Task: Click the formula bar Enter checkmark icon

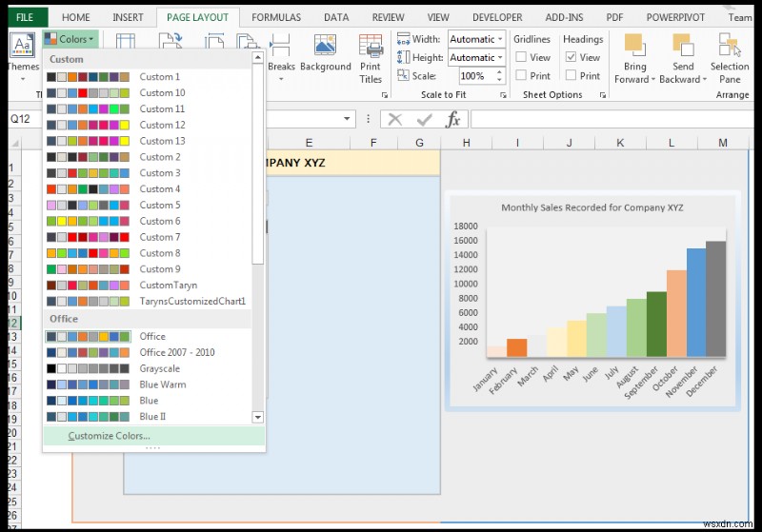Action: tap(424, 119)
